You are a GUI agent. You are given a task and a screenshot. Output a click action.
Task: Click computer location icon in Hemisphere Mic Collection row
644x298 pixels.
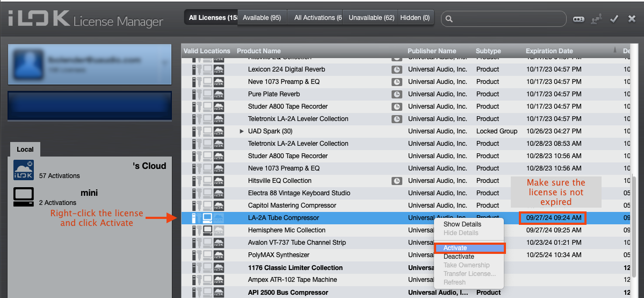208,230
